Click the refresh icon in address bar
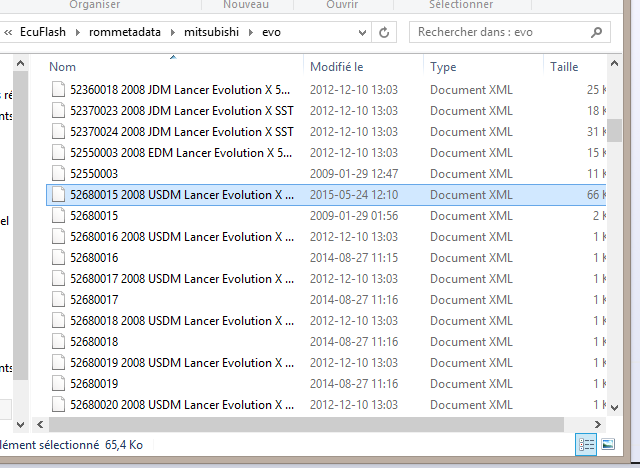 (x=385, y=32)
